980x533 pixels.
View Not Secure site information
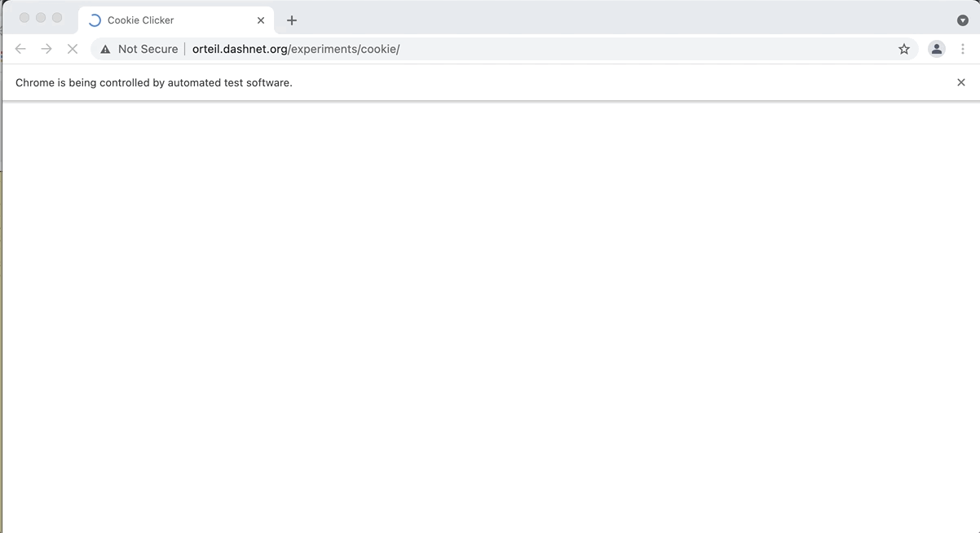tap(139, 49)
